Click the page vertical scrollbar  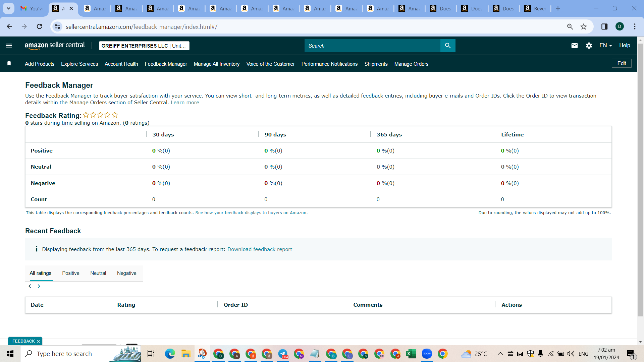click(x=640, y=179)
